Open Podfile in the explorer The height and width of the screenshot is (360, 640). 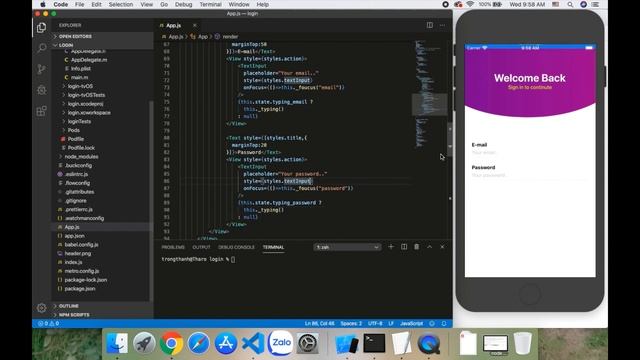[76, 139]
